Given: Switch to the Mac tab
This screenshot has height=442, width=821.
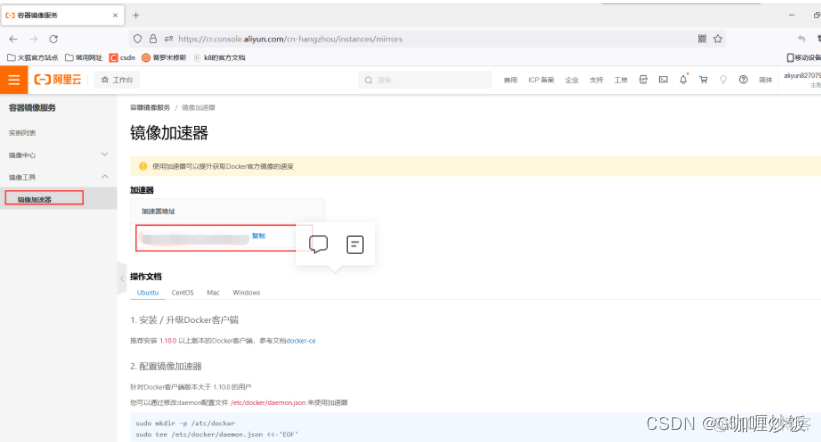Looking at the screenshot, I should pyautogui.click(x=213, y=292).
